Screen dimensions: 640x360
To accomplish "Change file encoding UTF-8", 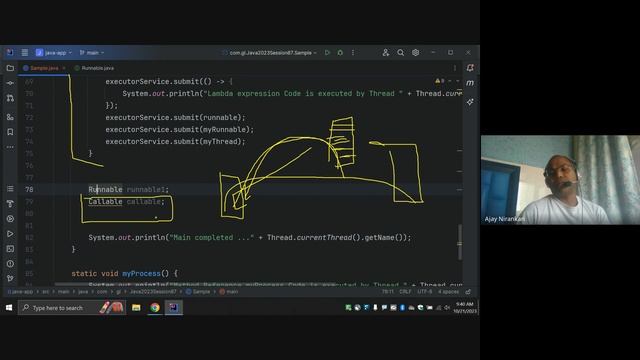I will (424, 292).
